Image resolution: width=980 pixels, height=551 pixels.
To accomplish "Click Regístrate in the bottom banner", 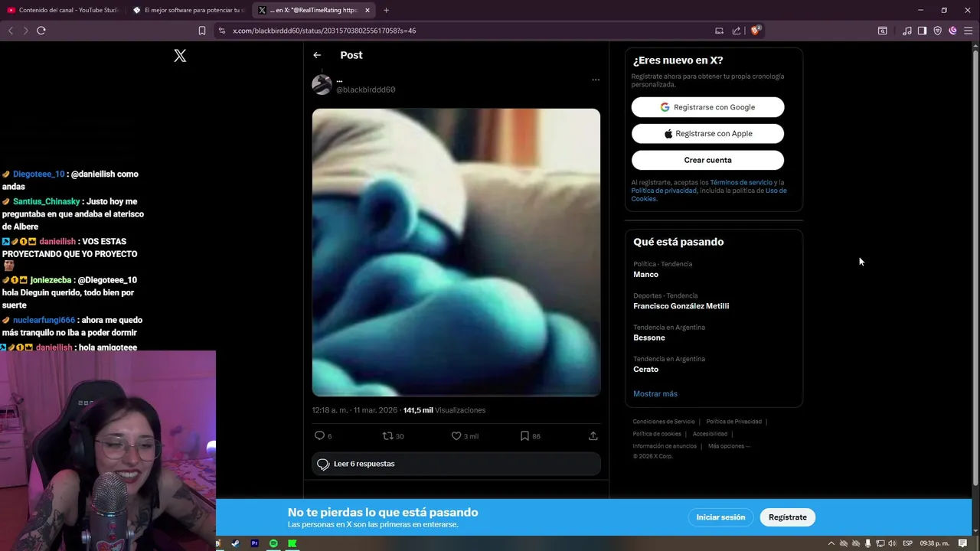I will (788, 517).
